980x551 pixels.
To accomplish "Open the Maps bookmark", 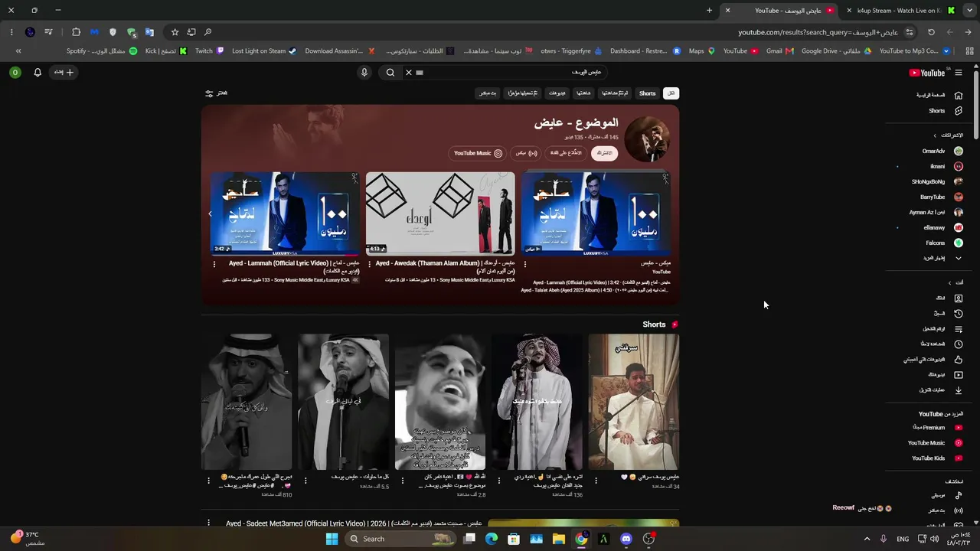I will point(701,51).
